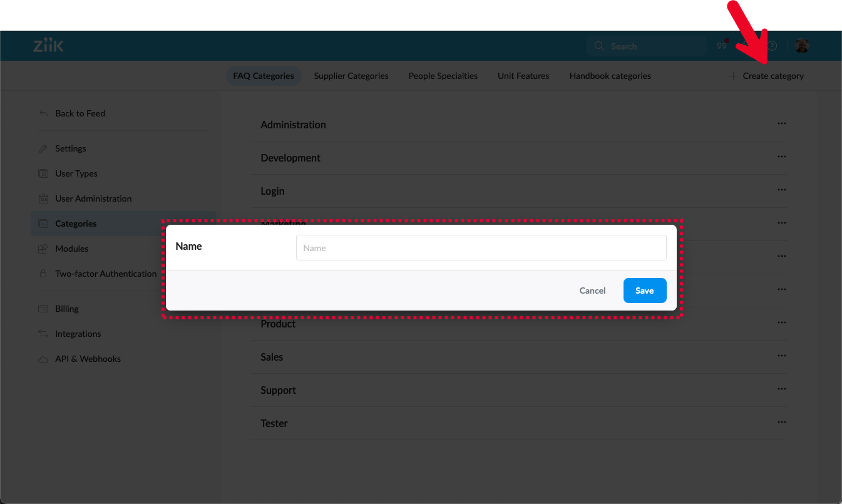Open Integrations in the sidebar
This screenshot has height=504, width=842.
coord(78,334)
